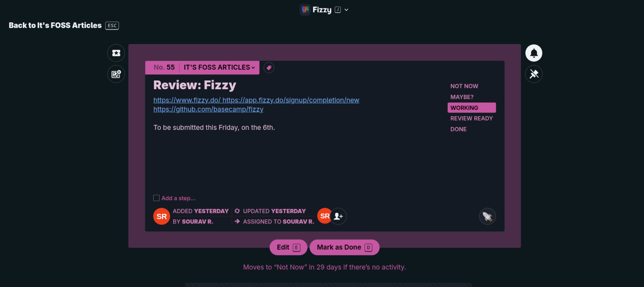The height and width of the screenshot is (287, 644).
Task: Click the notification bell icon
Action: 534,53
